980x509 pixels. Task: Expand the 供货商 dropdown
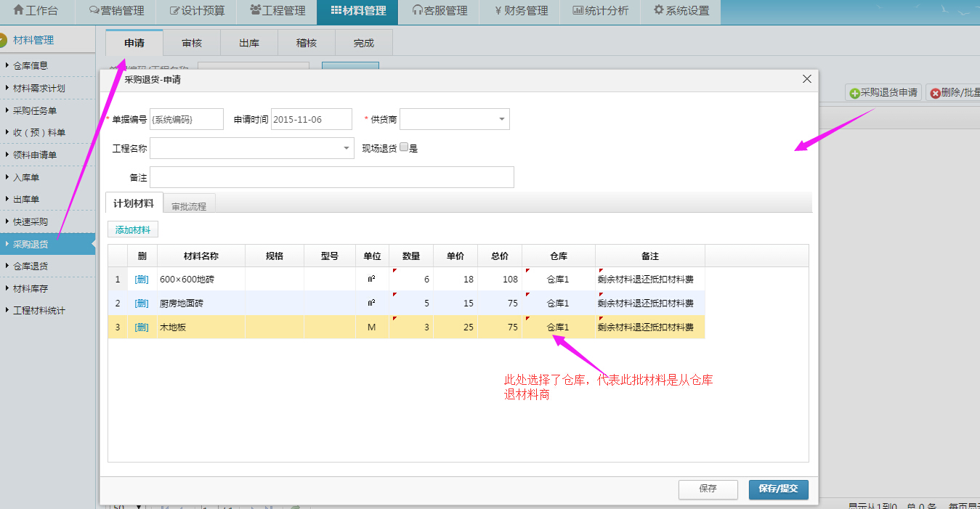tap(501, 119)
